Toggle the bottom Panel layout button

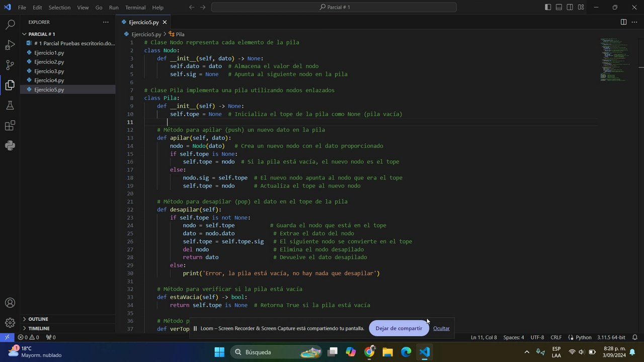[x=559, y=8]
